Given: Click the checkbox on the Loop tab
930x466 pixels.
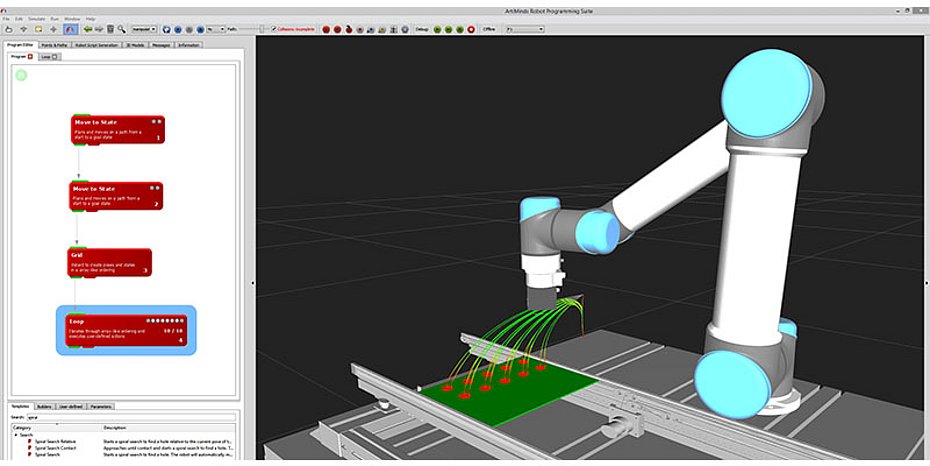Looking at the screenshot, I should point(56,57).
